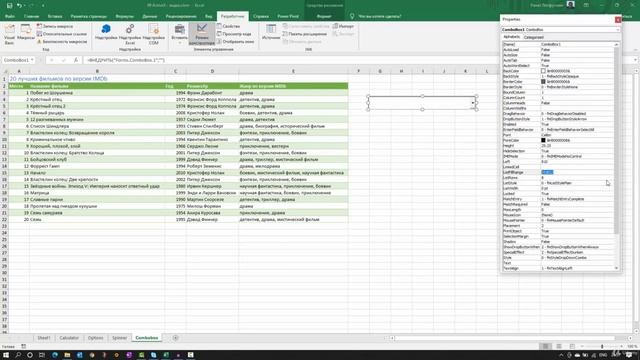Open the Windows Start menu
640x360 pixels.
coord(6,355)
